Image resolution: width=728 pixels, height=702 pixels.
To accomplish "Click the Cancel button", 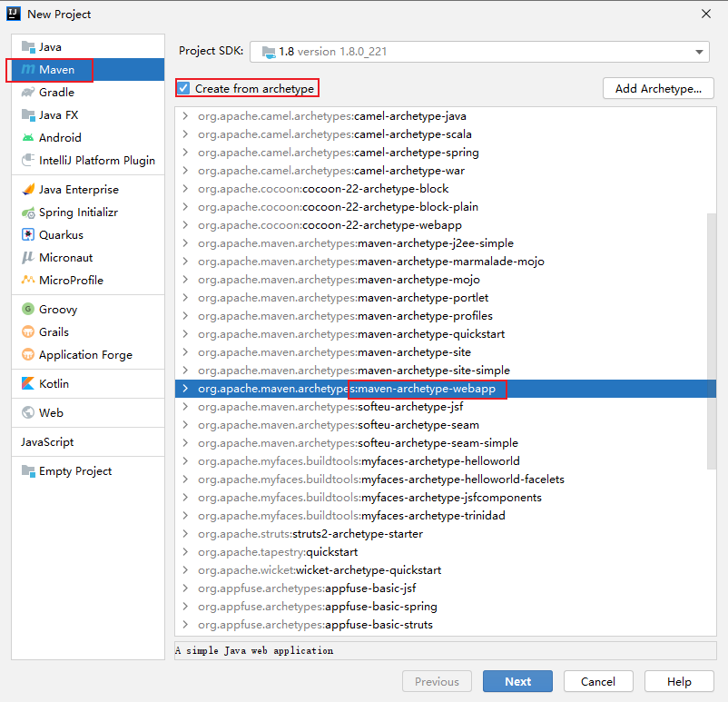I will coord(598,681).
